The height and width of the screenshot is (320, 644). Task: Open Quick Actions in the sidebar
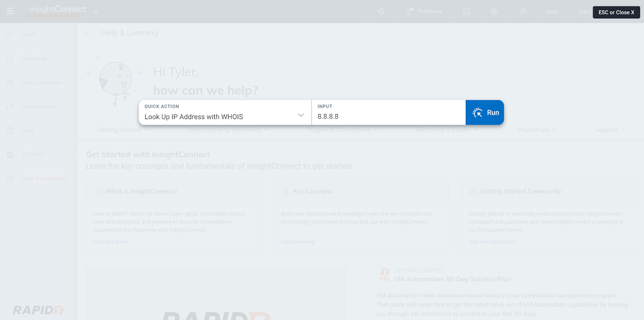coord(41,83)
